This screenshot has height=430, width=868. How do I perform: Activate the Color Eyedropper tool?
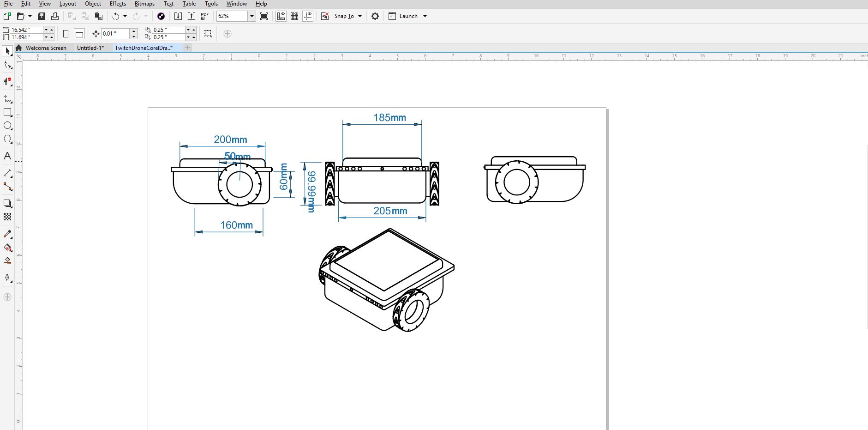(7, 234)
